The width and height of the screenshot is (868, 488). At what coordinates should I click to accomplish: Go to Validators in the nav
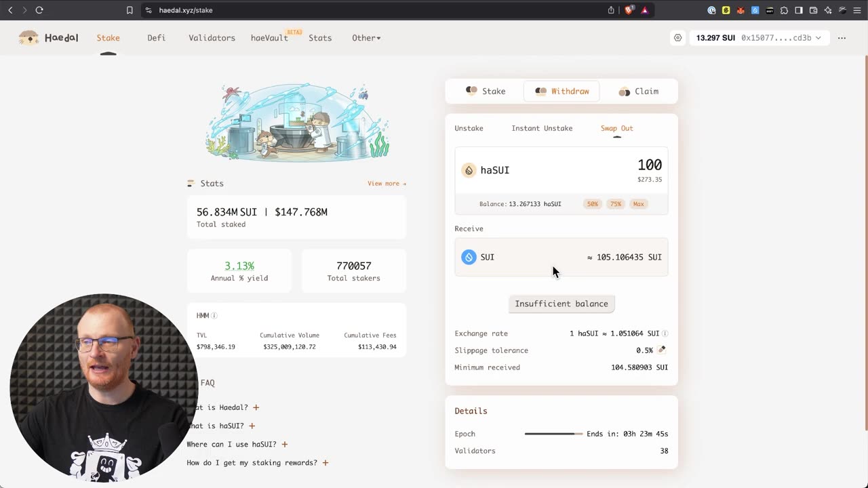pyautogui.click(x=212, y=38)
